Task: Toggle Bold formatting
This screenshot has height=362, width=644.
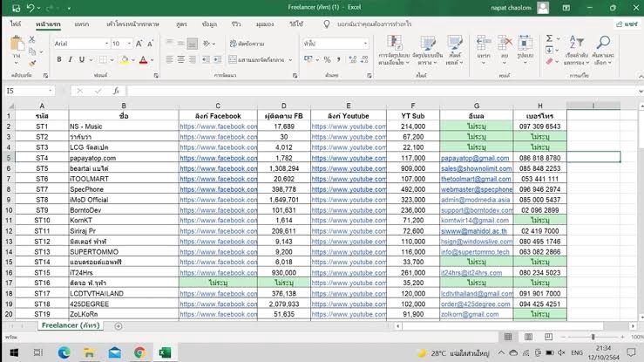Action: (x=59, y=59)
